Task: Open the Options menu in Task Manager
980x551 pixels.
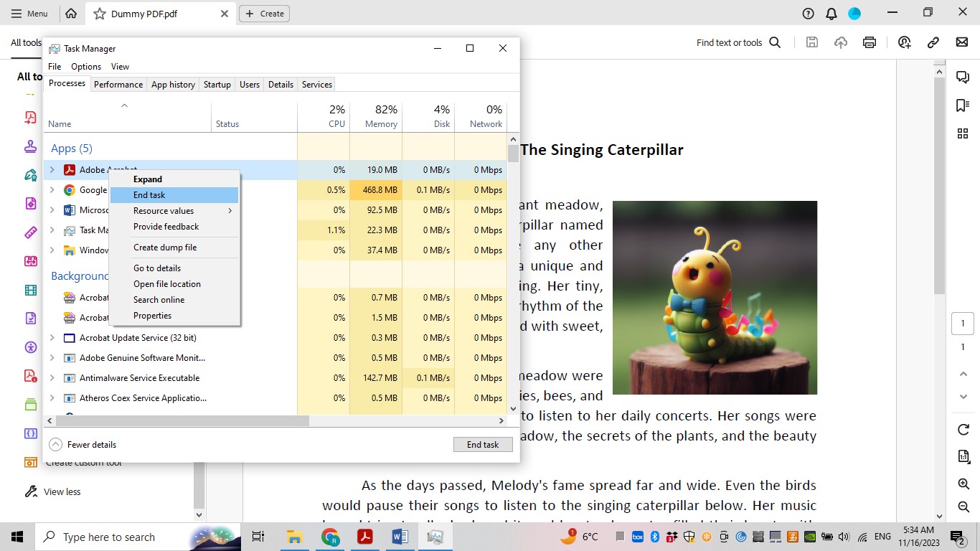Action: 85,66
